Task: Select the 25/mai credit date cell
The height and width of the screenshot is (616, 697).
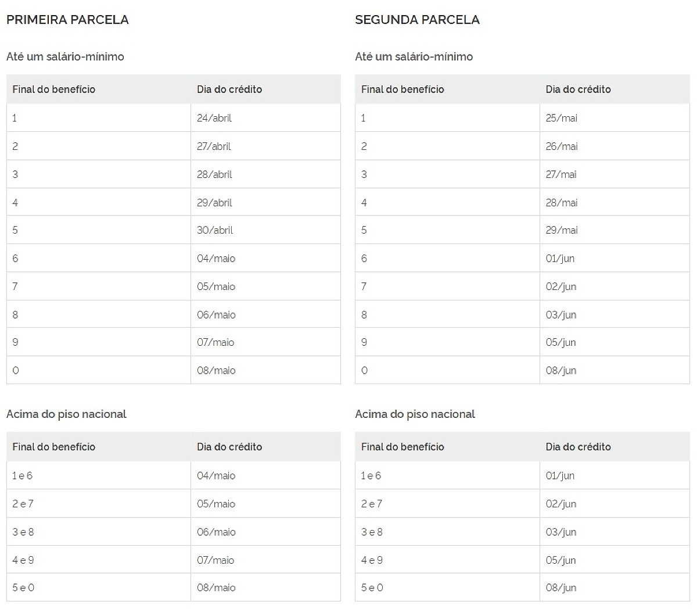Action: [561, 118]
